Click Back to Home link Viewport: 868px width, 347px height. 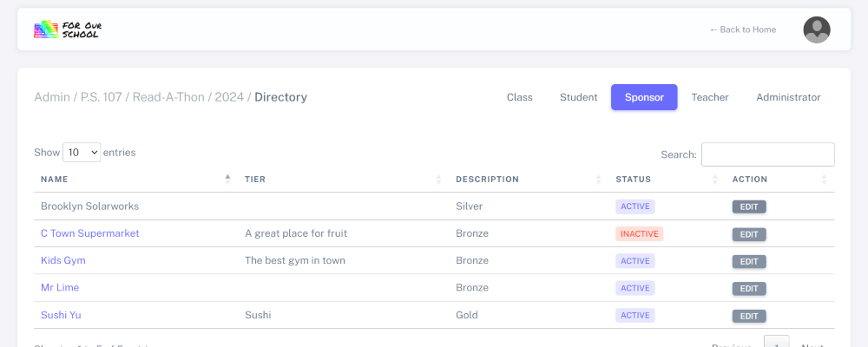(x=742, y=29)
